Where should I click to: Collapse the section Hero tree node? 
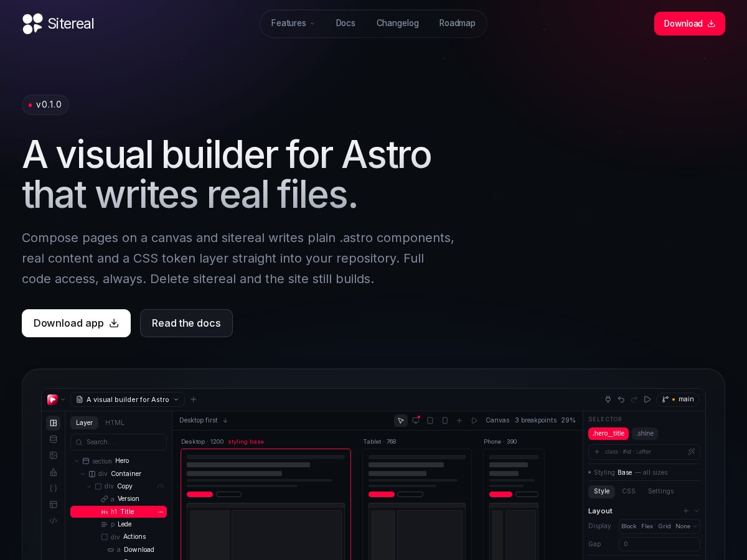77,461
